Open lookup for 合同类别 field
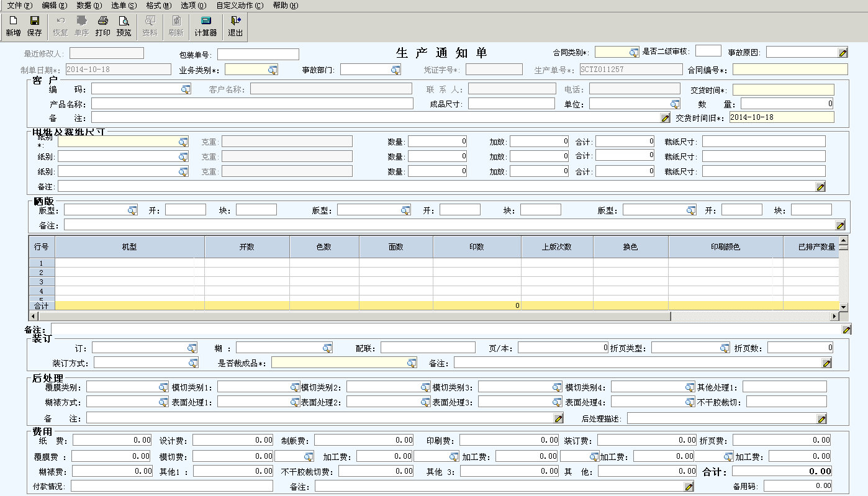Image resolution: width=868 pixels, height=496 pixels. click(633, 53)
